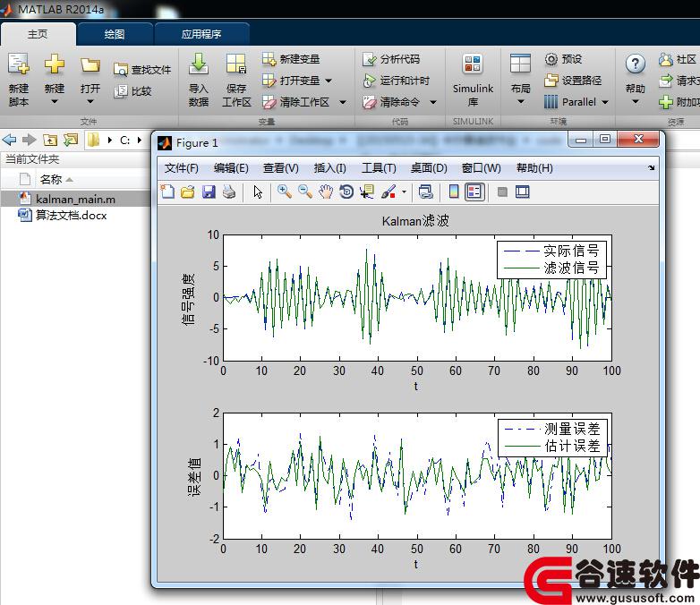Toggle the Zoom In tool in Figure 1
The width and height of the screenshot is (700, 605).
(285, 192)
